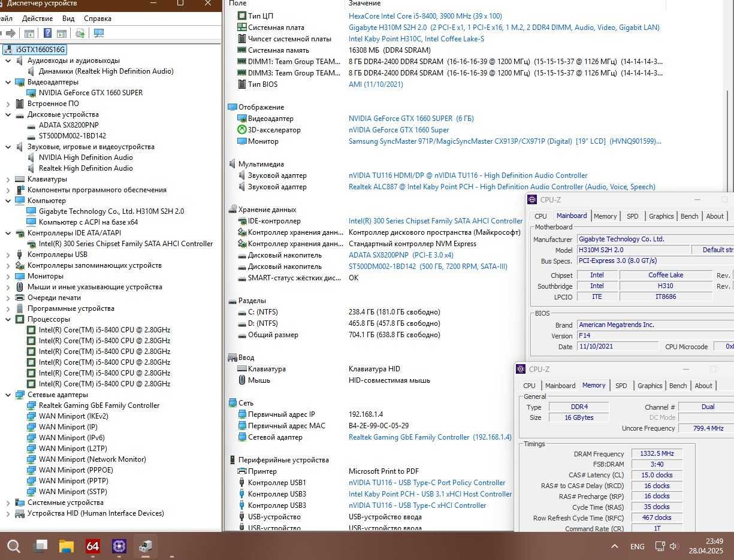Screen dimensions: 734x560
Task: Collapse the Аудиовходы и аудиовыходы node
Action: click(8, 60)
